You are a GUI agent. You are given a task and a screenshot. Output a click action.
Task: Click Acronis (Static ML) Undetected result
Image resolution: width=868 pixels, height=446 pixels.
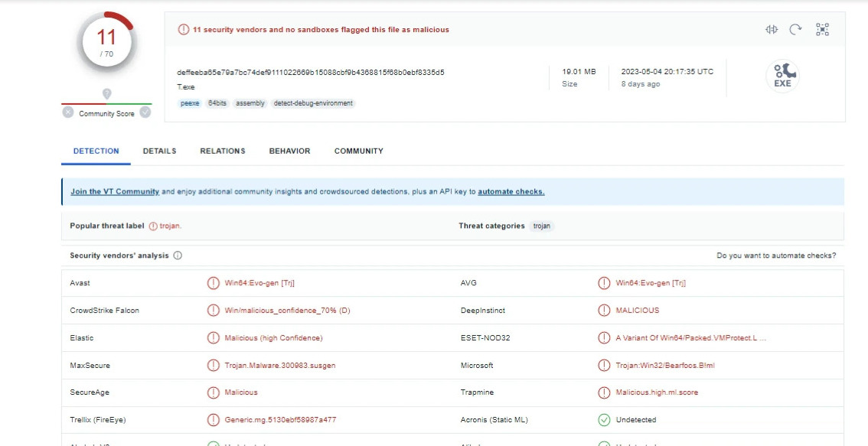click(636, 420)
